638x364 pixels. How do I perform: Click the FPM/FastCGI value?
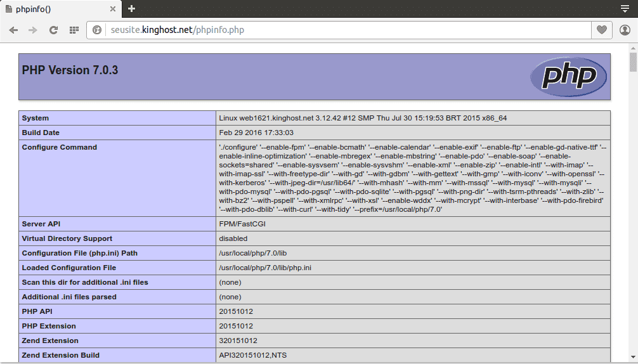(x=242, y=224)
